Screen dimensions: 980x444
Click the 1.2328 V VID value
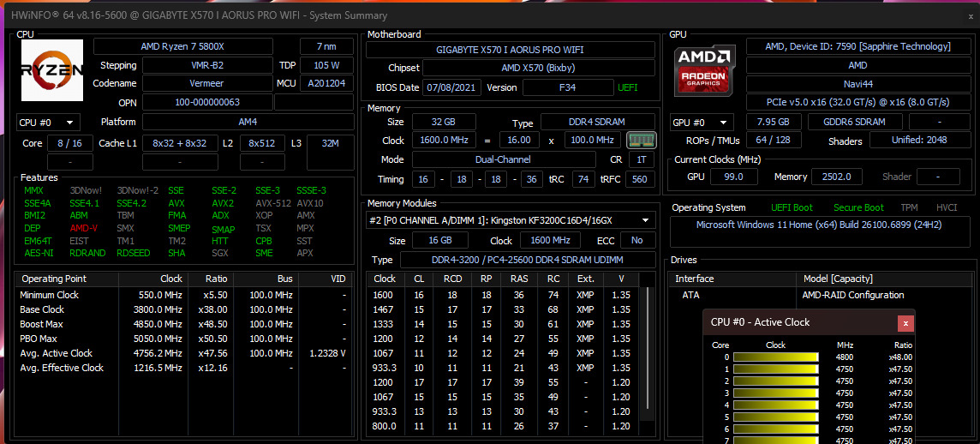[x=327, y=353]
